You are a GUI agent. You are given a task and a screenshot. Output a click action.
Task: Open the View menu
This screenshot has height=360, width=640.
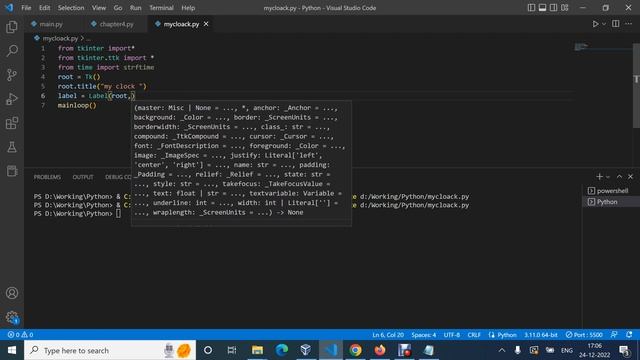pos(99,8)
